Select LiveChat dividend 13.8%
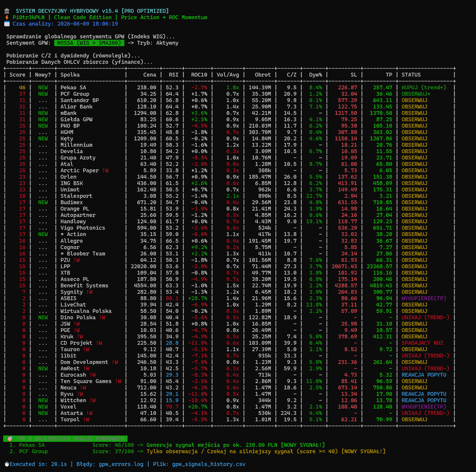This screenshot has width=476, height=472. click(x=314, y=305)
